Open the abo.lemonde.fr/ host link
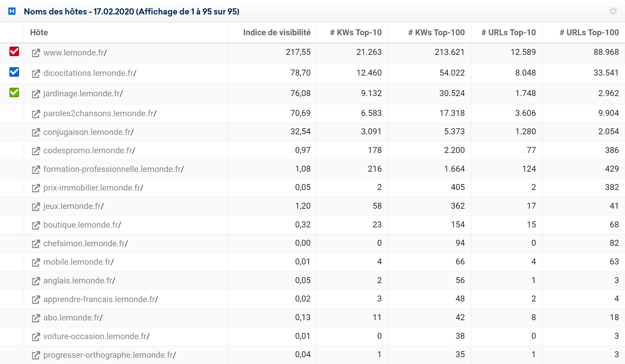This screenshot has width=625, height=364. coord(73,317)
